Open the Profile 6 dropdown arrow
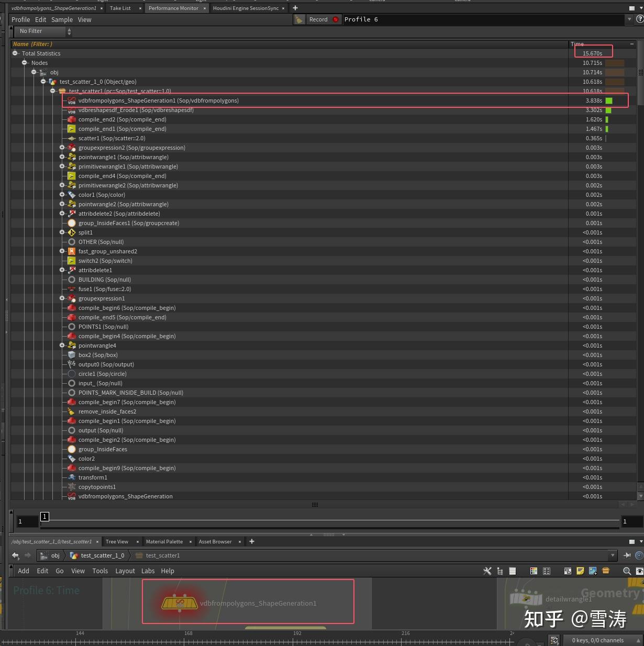The width and height of the screenshot is (644, 646). [x=629, y=19]
